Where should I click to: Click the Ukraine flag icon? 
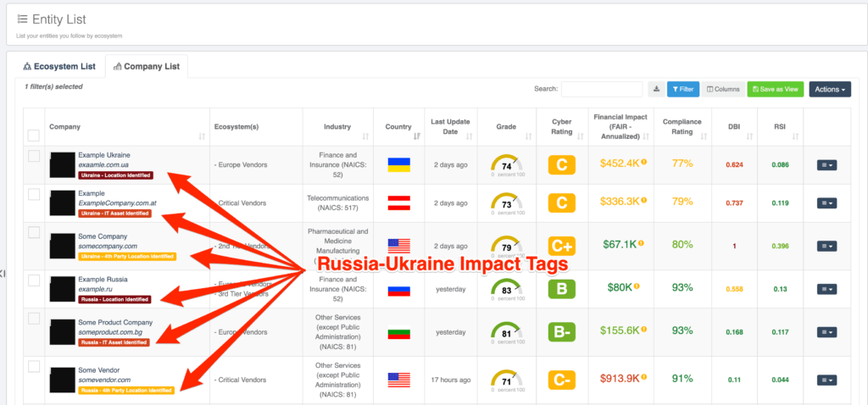pos(398,165)
